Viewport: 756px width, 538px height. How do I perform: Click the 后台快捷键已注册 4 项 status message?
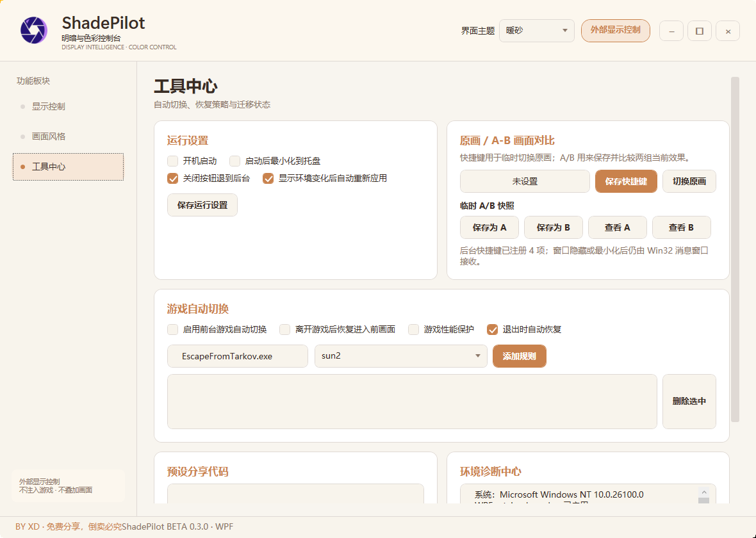point(584,256)
